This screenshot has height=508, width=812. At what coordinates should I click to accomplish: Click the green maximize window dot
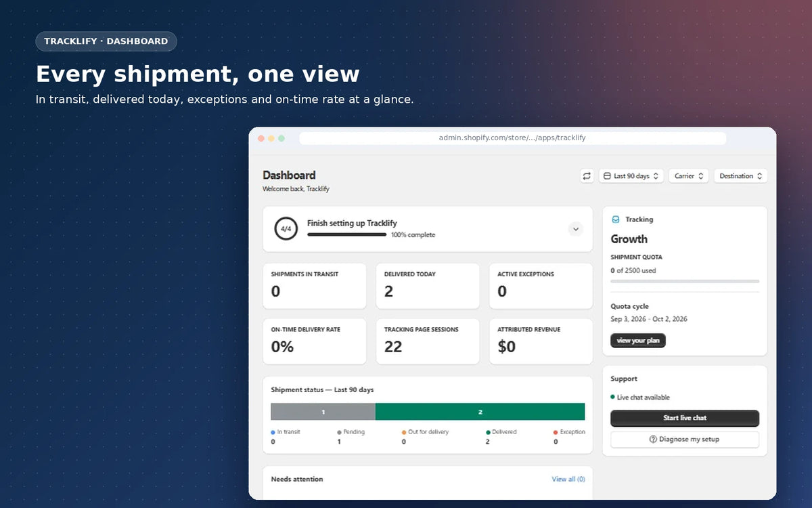pyautogui.click(x=281, y=138)
